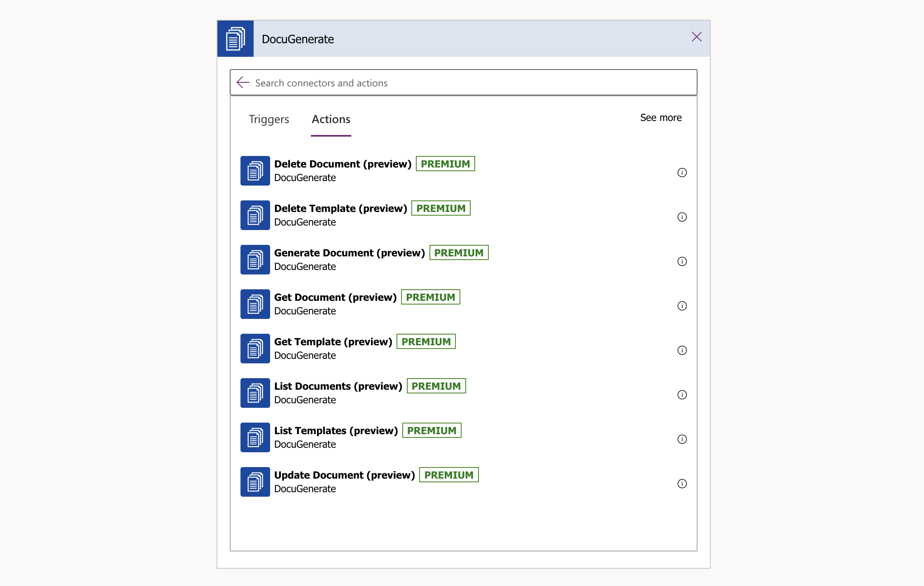This screenshot has height=586, width=924.
Task: Click the List Documents action icon
Action: (255, 393)
